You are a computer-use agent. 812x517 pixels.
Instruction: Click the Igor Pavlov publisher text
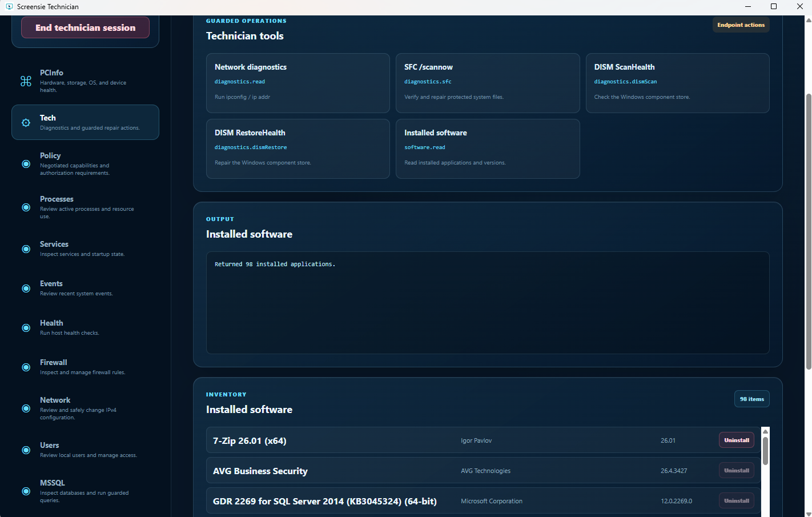tap(476, 441)
